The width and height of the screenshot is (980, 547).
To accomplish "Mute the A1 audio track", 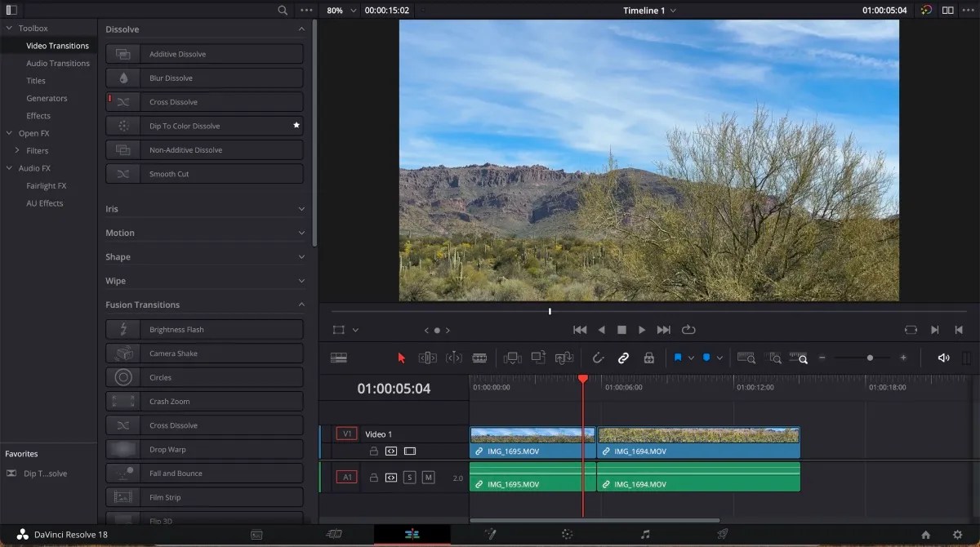I will pyautogui.click(x=428, y=477).
